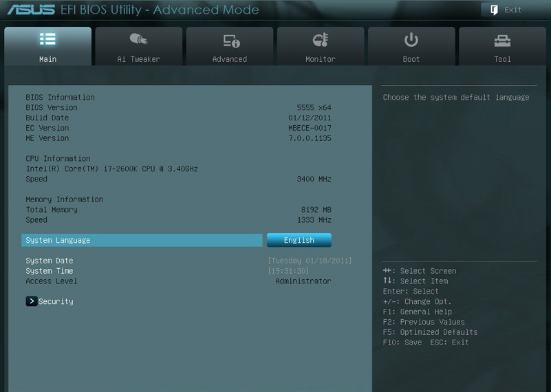Go to the Advanced tab label
Screen dimensions: 551x392
point(230,59)
